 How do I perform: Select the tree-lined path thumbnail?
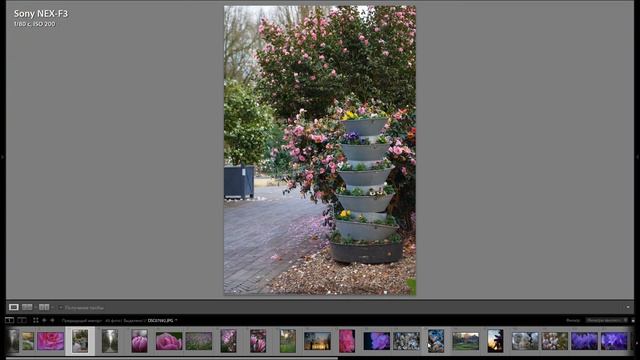tap(110, 341)
